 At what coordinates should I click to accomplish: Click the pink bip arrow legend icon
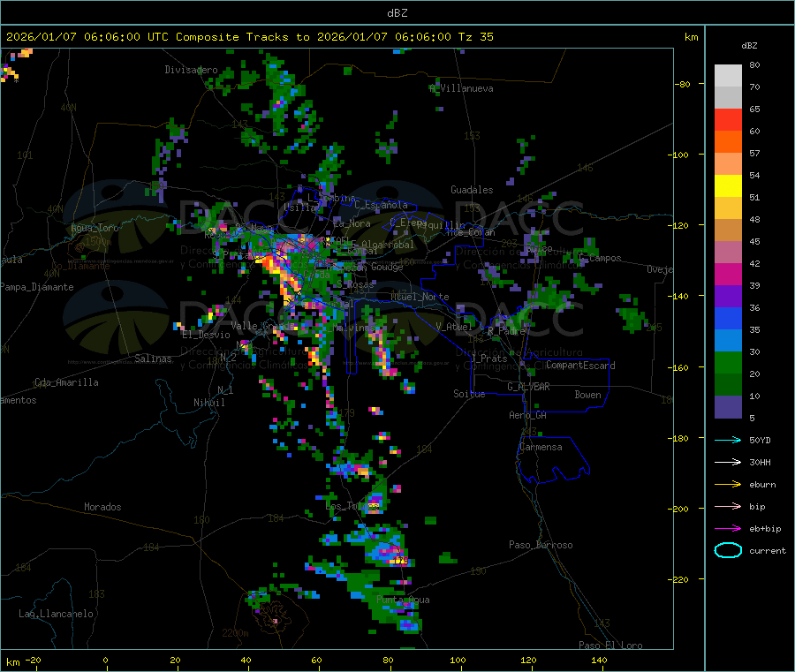coord(728,506)
